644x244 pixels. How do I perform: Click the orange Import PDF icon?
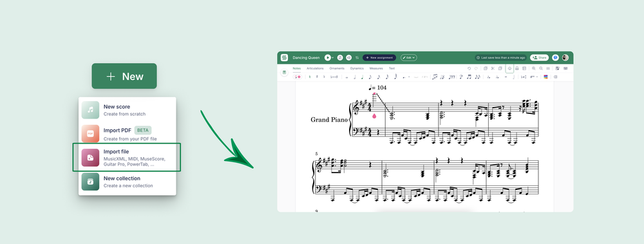coord(90,133)
